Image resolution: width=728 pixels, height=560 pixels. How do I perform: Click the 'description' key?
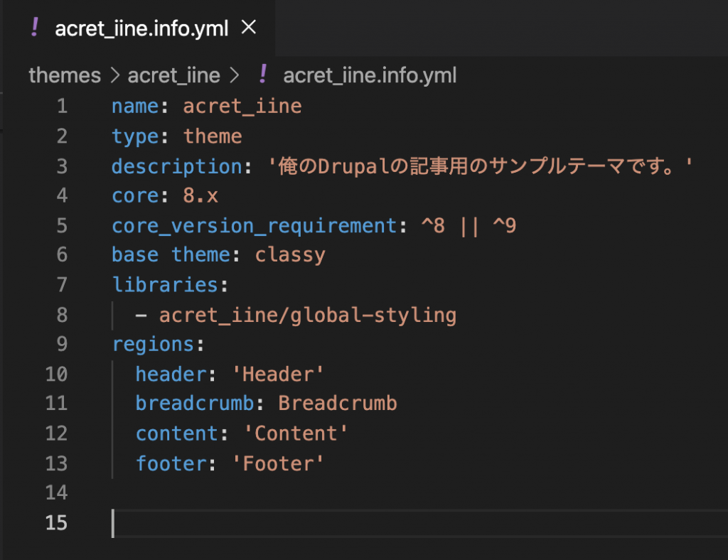pos(177,166)
